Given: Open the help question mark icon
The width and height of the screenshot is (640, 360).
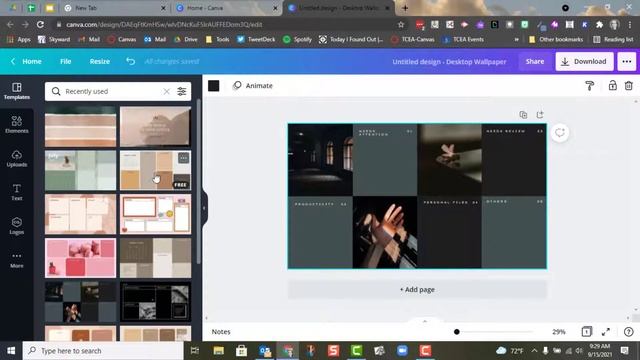Looking at the screenshot, I should coord(629,331).
